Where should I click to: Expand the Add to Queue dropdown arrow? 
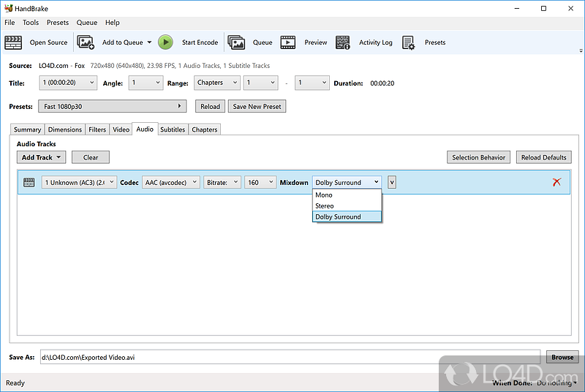tap(149, 42)
